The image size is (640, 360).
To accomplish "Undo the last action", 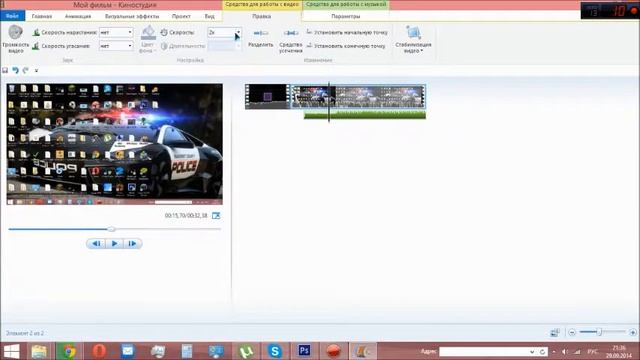I will (x=16, y=70).
